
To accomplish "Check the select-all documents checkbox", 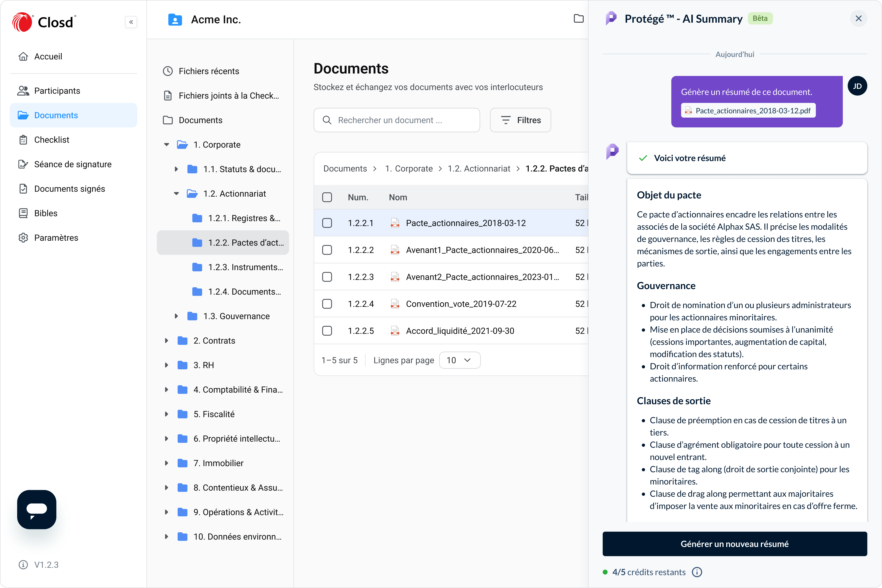I will point(327,197).
